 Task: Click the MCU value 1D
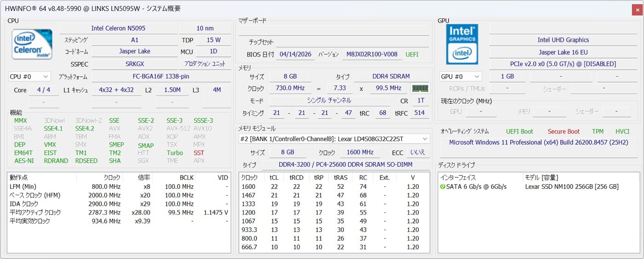pyautogui.click(x=213, y=51)
